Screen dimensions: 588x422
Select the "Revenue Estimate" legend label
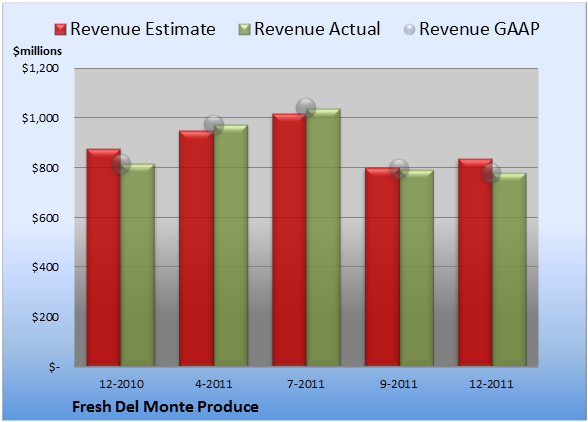click(143, 29)
